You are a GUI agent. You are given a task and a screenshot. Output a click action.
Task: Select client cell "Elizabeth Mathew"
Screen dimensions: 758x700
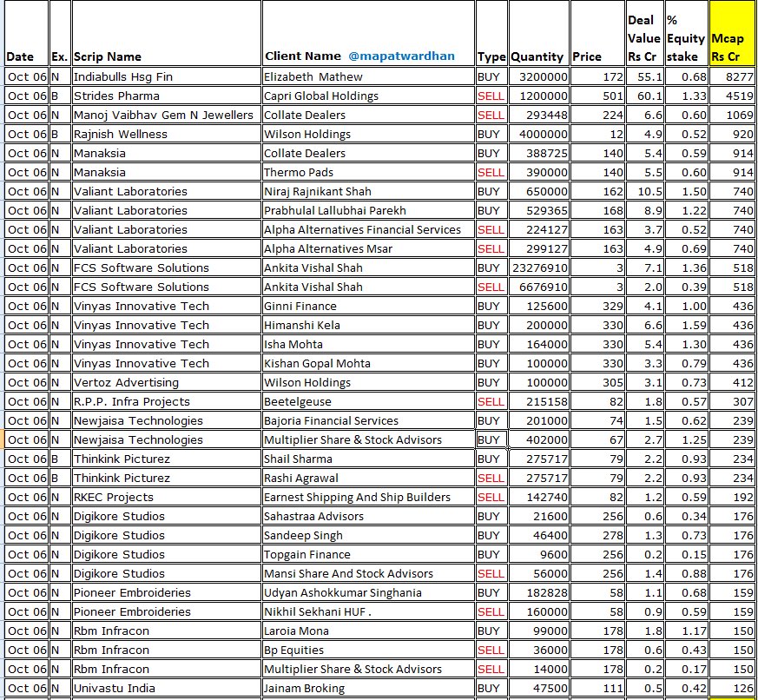pos(368,77)
